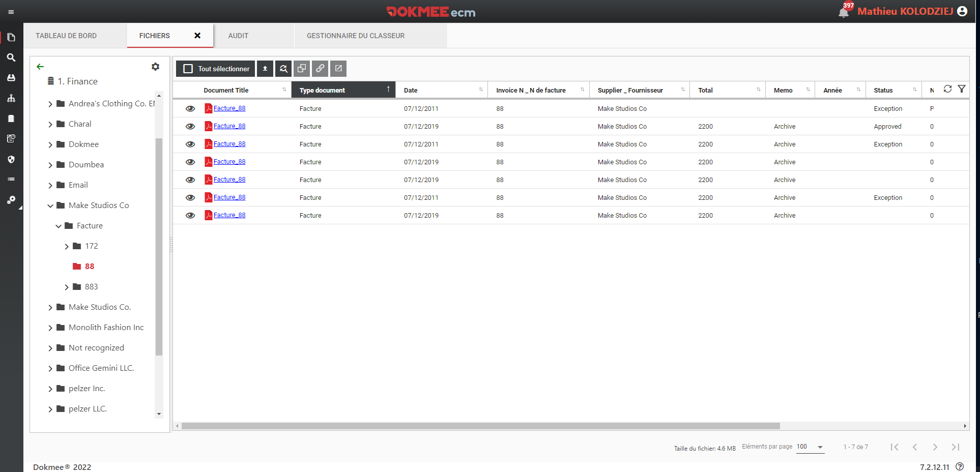This screenshot has width=980, height=472.
Task: Check the Tout sélectionner checkbox
Action: pos(188,69)
